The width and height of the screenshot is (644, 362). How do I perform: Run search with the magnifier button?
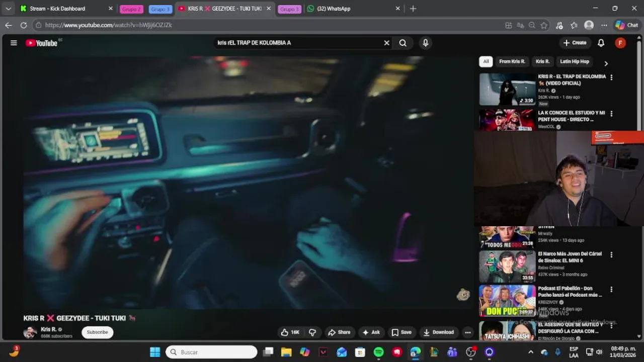403,43
